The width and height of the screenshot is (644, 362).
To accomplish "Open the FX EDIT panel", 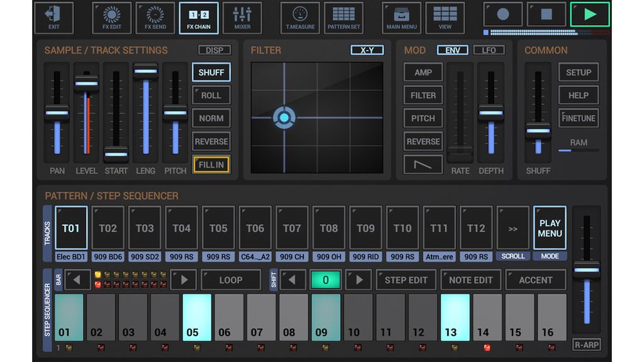I will [x=111, y=17].
